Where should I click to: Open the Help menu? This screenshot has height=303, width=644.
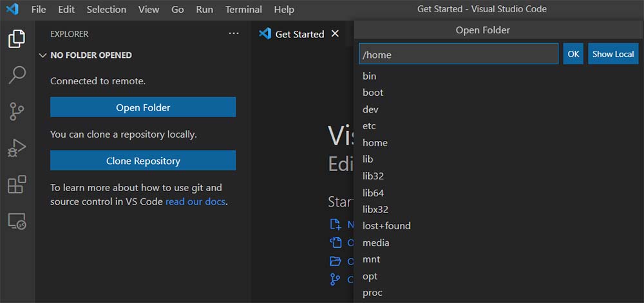click(284, 9)
